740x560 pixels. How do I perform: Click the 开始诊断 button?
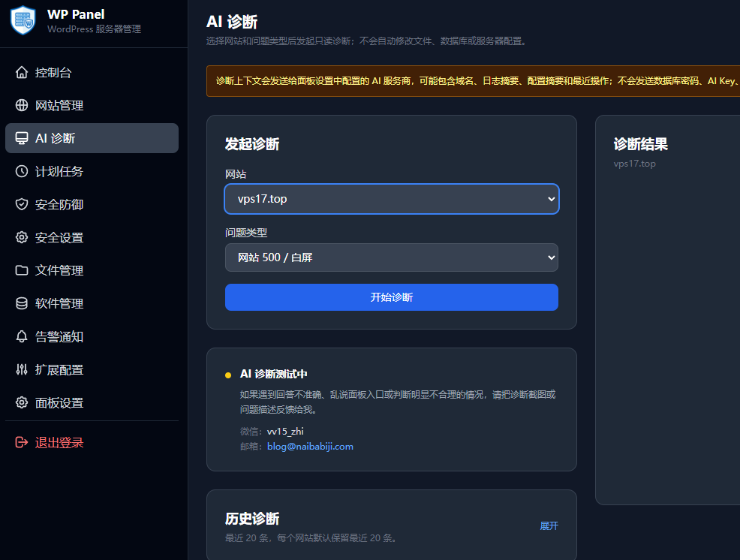point(392,297)
